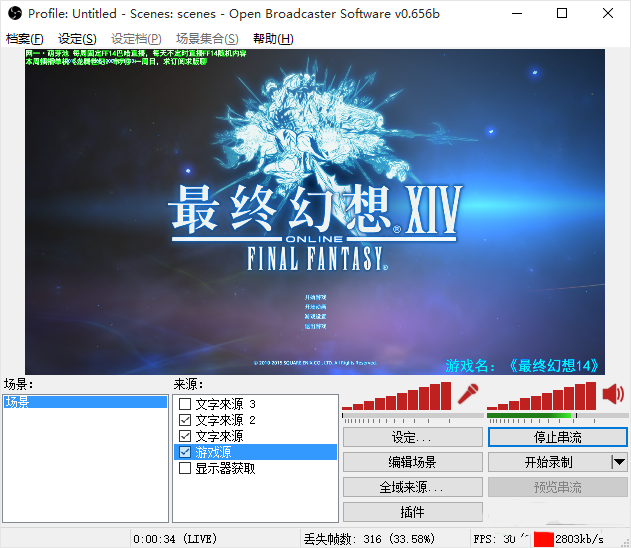Select the 文字來源 2 source row

(x=256, y=420)
